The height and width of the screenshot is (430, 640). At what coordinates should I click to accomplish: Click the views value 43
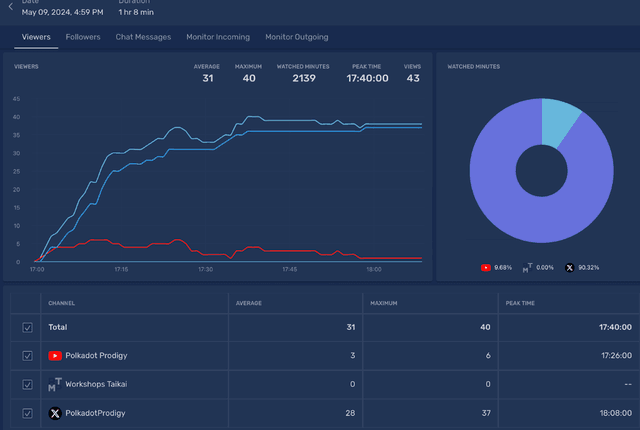pos(413,78)
